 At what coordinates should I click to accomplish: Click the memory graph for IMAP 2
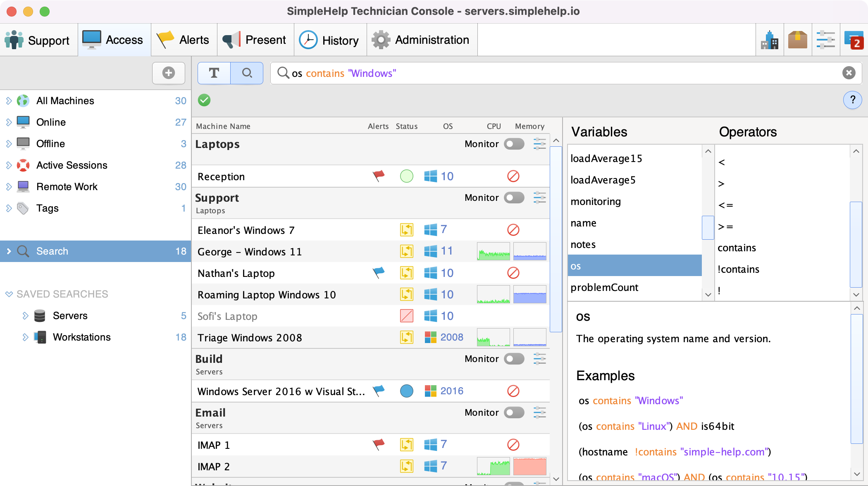pyautogui.click(x=530, y=466)
